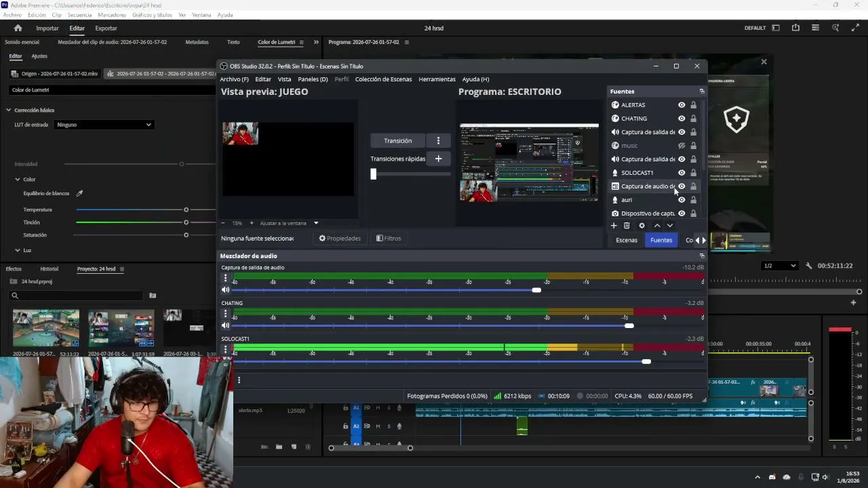Open options menu for SOLOCAST1 mixer channel
The width and height of the screenshot is (868, 488).
226,350
